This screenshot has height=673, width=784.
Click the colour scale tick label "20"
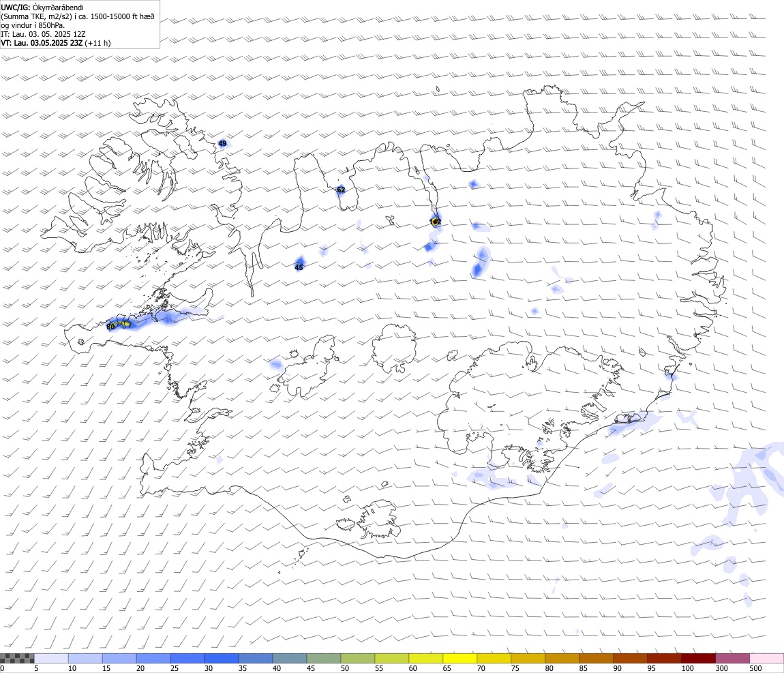[x=140, y=668]
